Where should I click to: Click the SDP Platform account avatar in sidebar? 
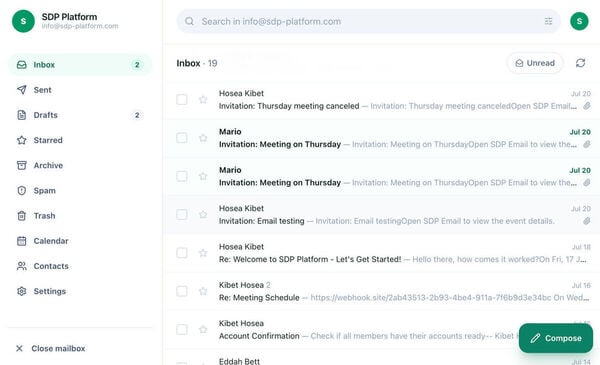tap(23, 21)
